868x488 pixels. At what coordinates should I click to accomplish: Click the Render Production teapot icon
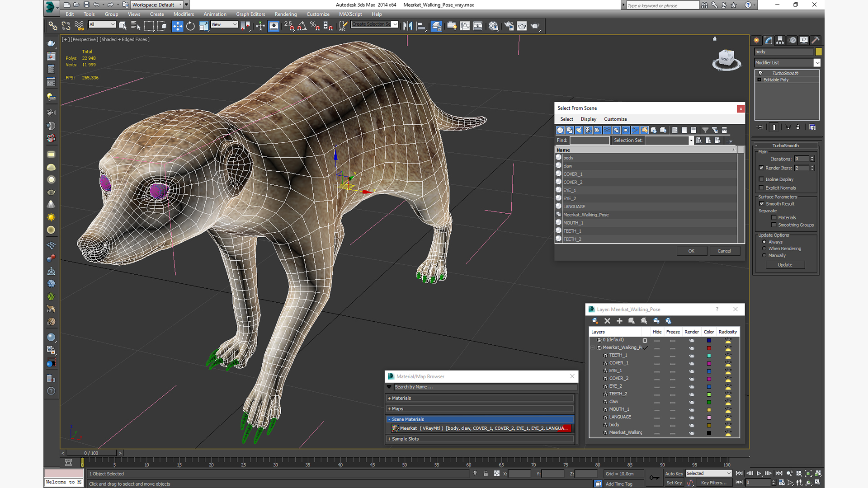[535, 26]
